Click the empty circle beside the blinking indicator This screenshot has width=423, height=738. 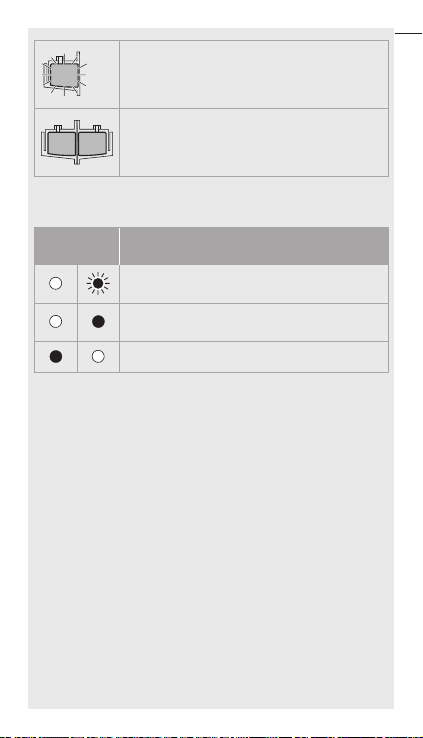56,283
